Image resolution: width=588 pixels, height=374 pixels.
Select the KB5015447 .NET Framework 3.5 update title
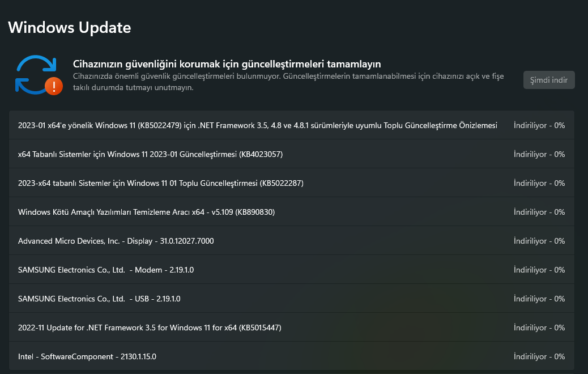point(150,328)
